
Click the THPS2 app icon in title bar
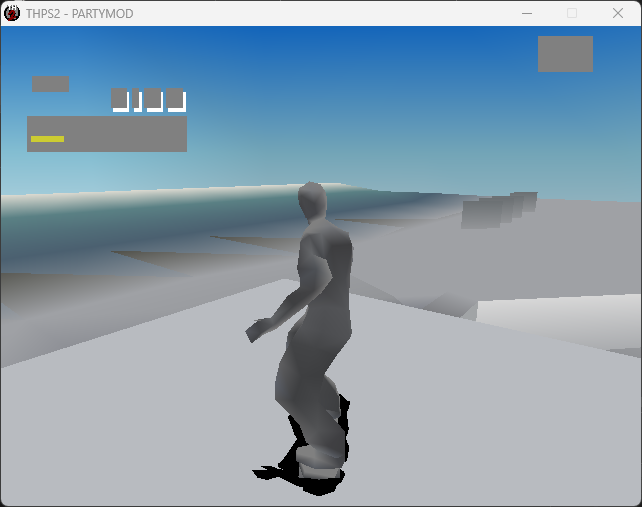point(12,14)
